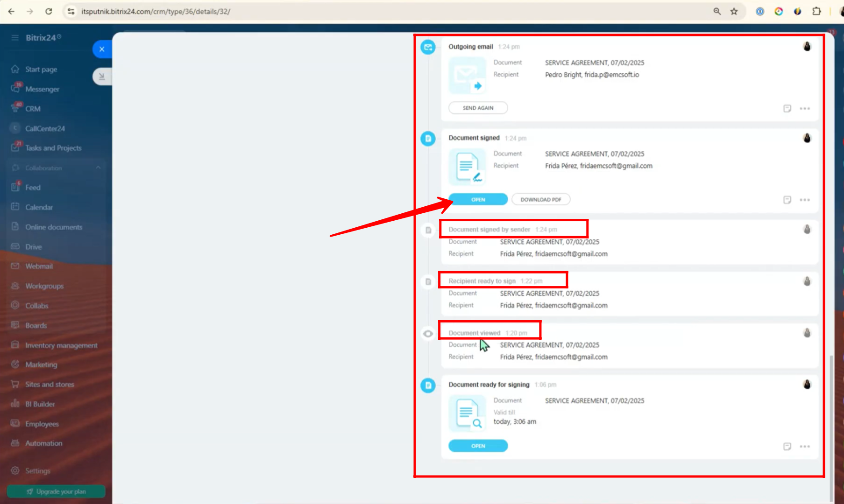The image size is (844, 504).
Task: Add note to Document ready for signing
Action: [787, 447]
